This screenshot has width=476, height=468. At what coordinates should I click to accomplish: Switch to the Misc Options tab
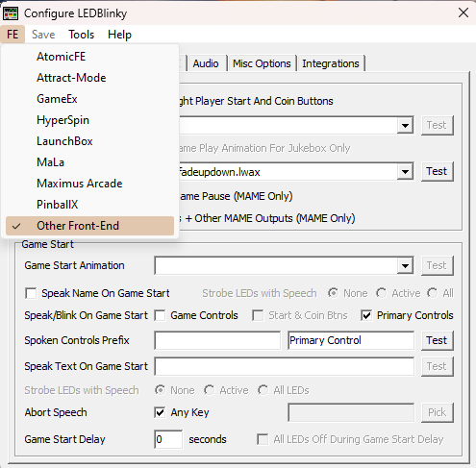click(x=262, y=63)
